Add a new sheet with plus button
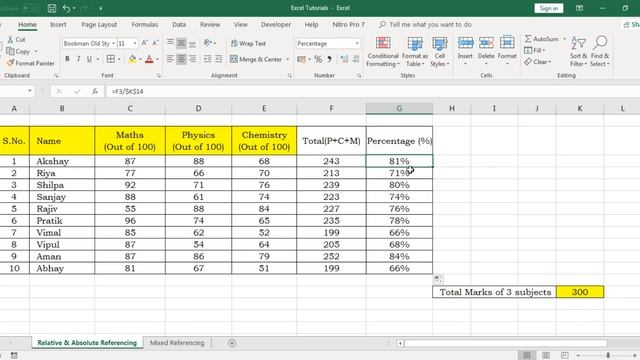The image size is (640, 360). (232, 343)
